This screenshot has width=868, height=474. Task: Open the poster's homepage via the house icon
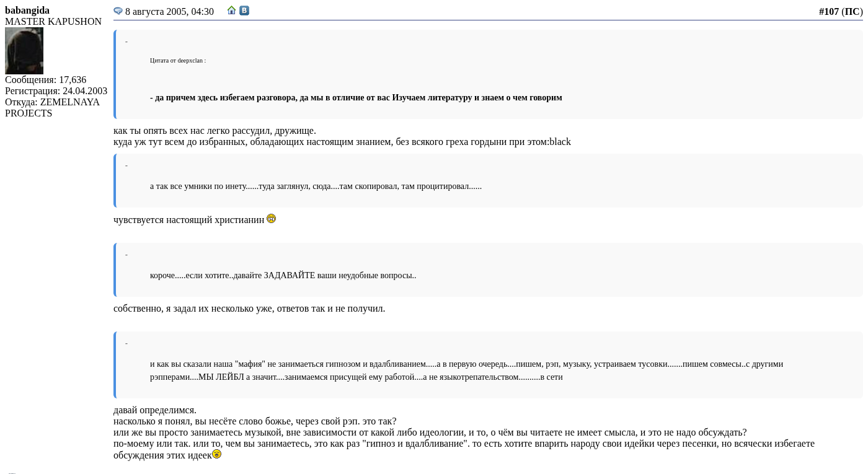click(231, 11)
